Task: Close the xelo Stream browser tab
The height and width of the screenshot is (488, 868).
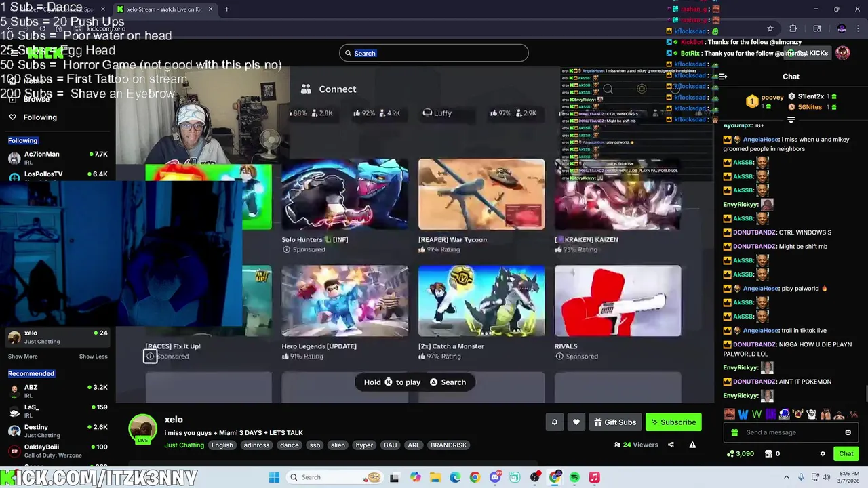Action: (x=210, y=9)
